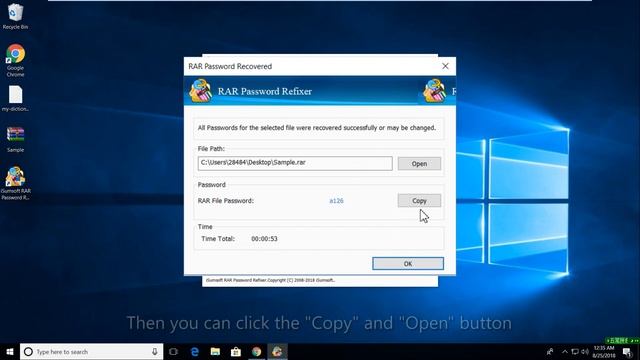Close the RAR Password Recovered dialog
Screen dimensions: 640x360
pyautogui.click(x=445, y=66)
